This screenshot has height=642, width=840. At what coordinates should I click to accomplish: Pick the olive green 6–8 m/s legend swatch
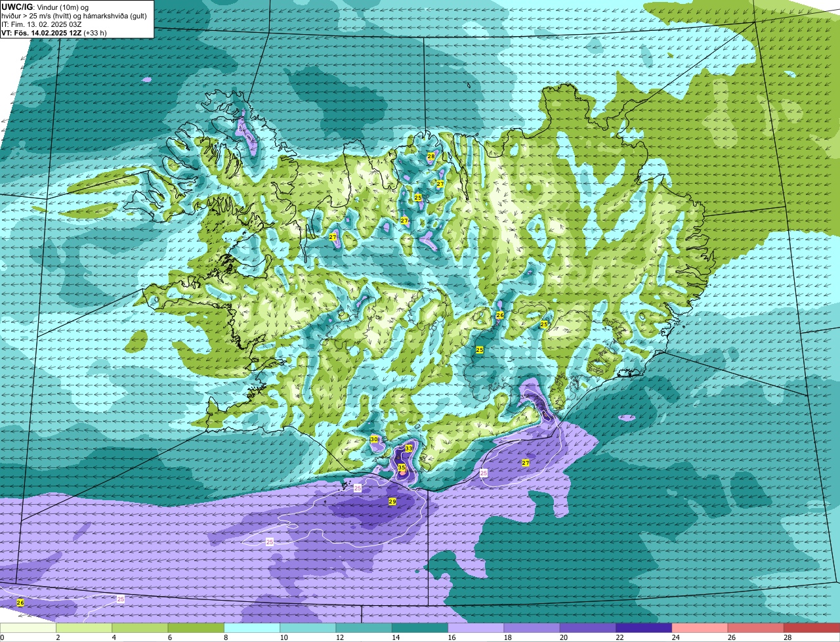(x=196, y=628)
